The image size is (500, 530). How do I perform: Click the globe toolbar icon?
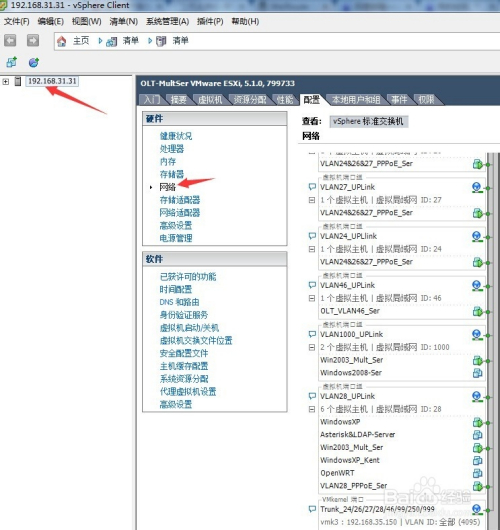34,62
